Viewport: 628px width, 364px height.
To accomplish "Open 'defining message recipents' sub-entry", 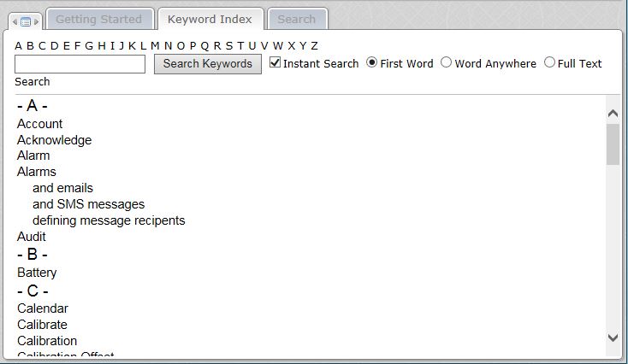I will (109, 220).
